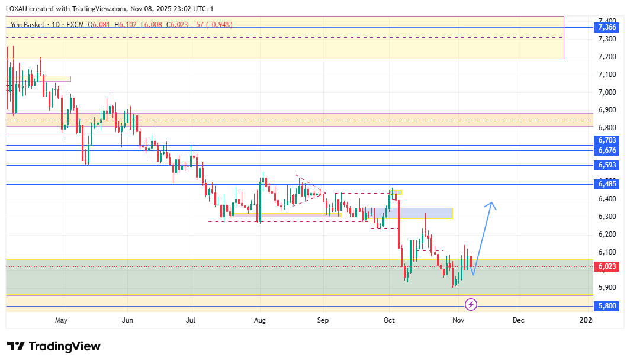Select the 7,366 blue price label
The height and width of the screenshot is (364, 630).
coord(607,27)
